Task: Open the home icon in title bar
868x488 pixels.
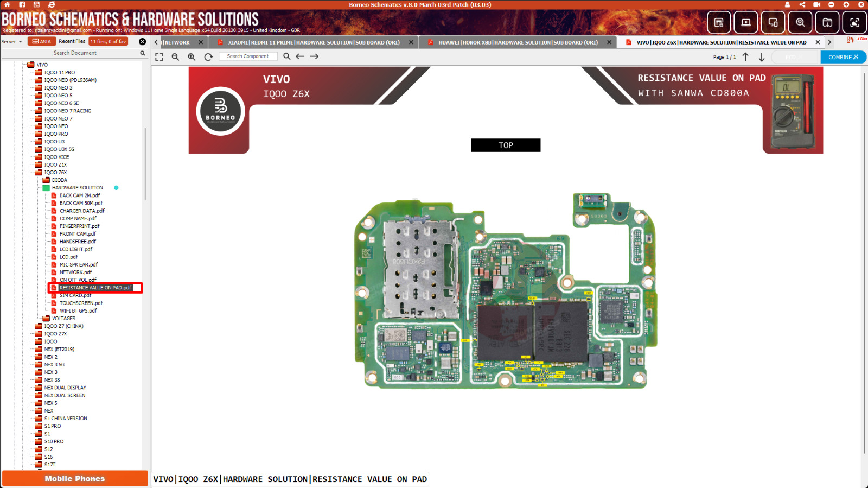Action: [x=7, y=4]
